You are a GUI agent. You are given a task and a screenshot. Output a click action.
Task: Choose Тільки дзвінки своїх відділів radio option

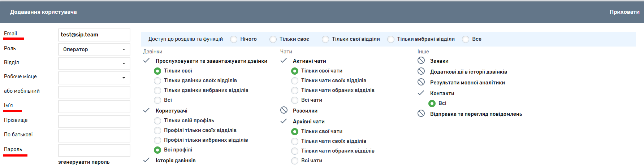pos(157,81)
